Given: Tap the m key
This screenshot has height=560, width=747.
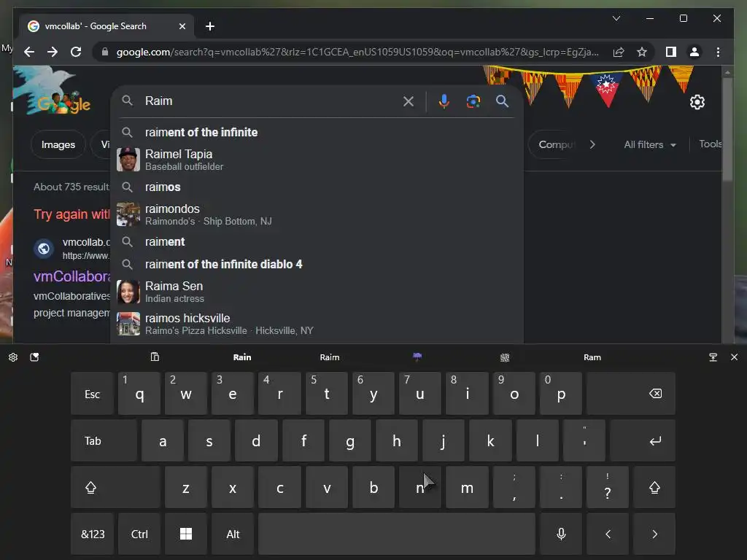Looking at the screenshot, I should [467, 487].
